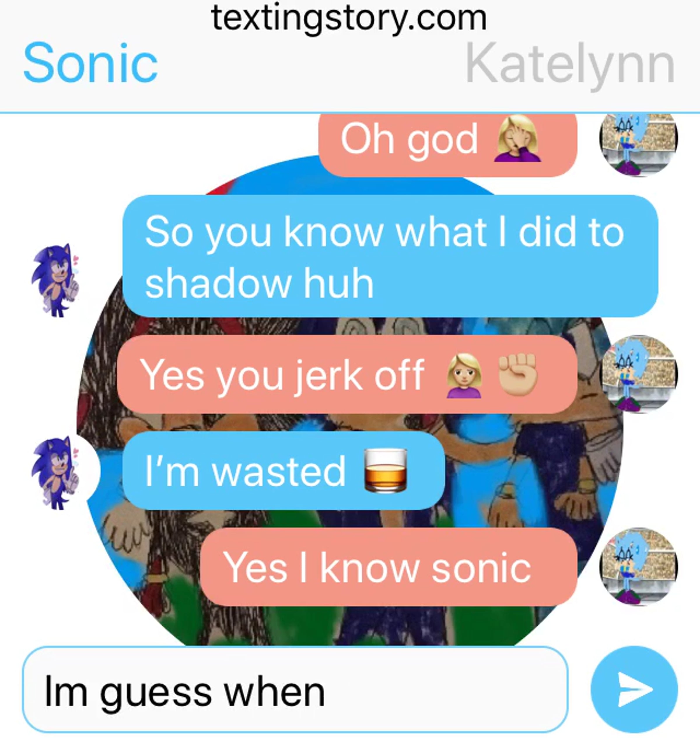Select the "Yes you jerk off" bubble
Viewport: 700px width, 753px height.
click(347, 374)
